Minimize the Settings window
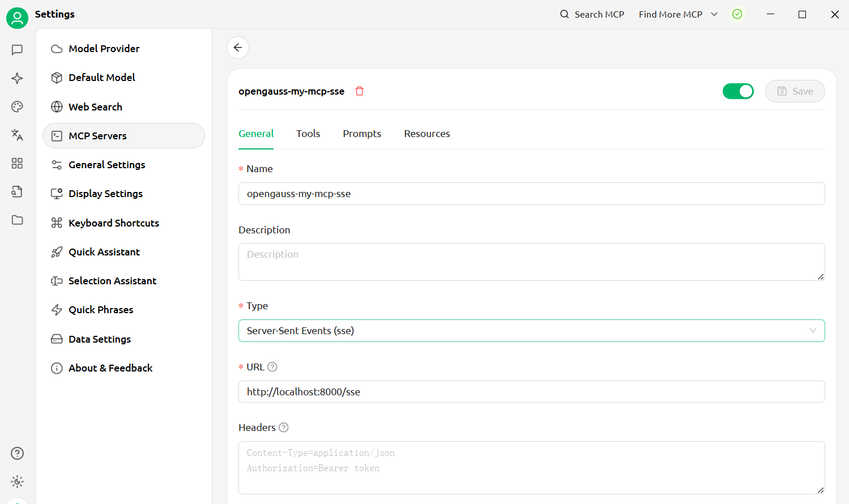 tap(770, 14)
